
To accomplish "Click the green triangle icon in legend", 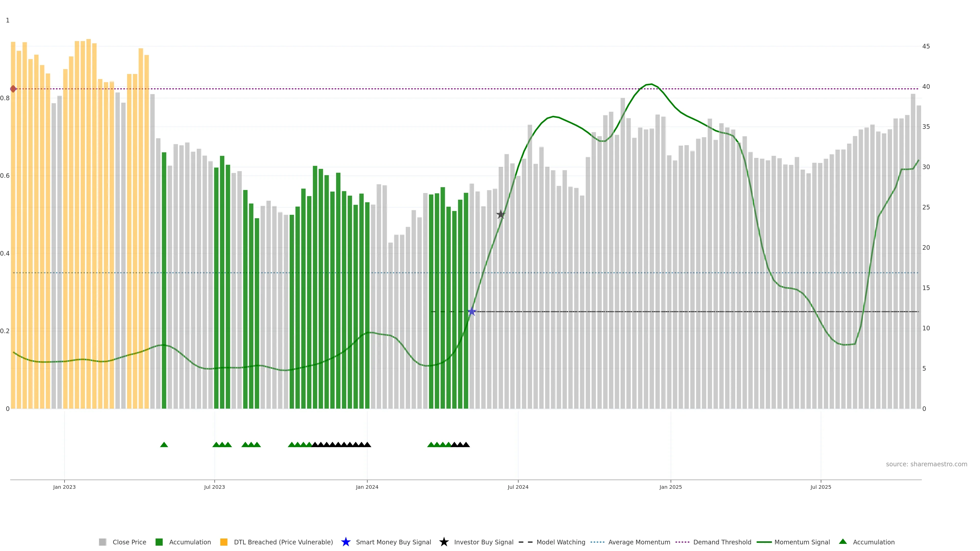I will tap(843, 542).
